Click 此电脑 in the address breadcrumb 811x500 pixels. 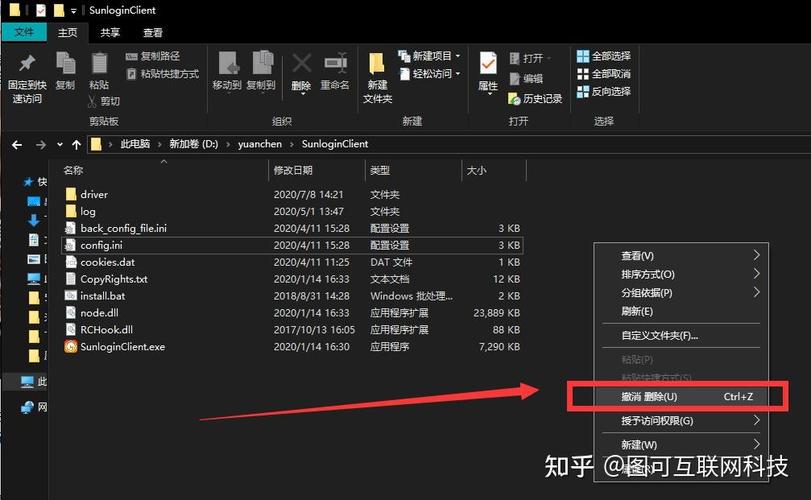coord(135,144)
